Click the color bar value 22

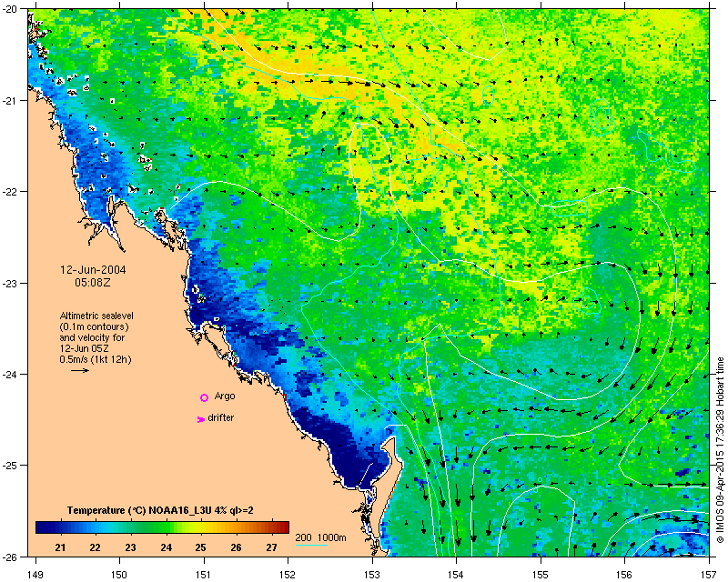(x=96, y=547)
